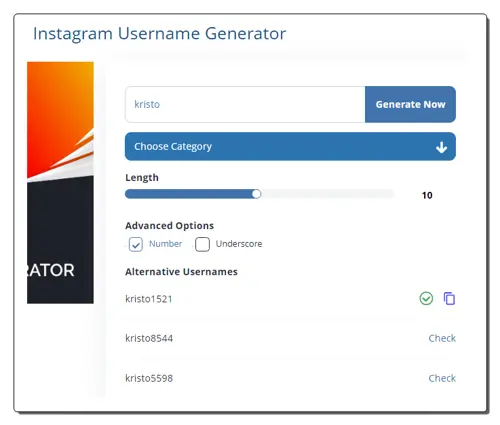The image size is (500, 425).
Task: Select the kristo8544 username text
Action: 149,338
